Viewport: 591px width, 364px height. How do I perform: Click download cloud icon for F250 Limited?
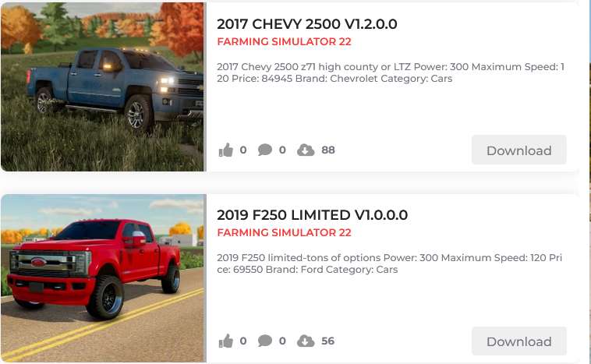point(306,341)
